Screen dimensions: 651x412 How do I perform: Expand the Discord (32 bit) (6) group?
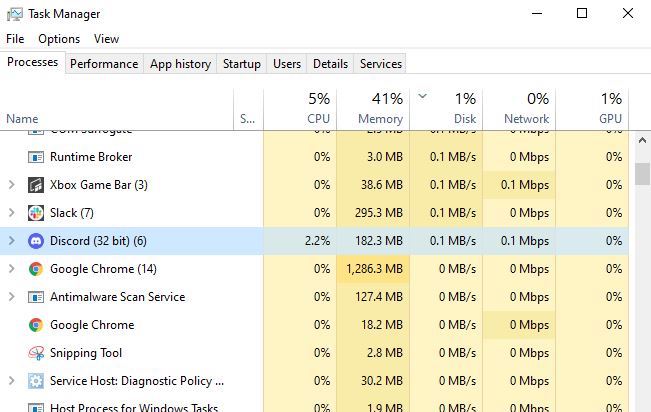(x=12, y=241)
